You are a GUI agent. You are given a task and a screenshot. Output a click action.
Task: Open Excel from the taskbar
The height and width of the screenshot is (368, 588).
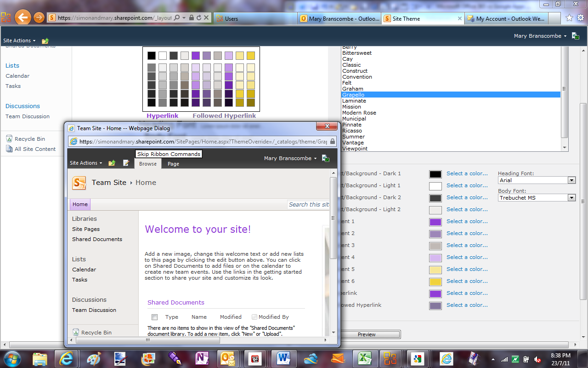click(x=364, y=358)
